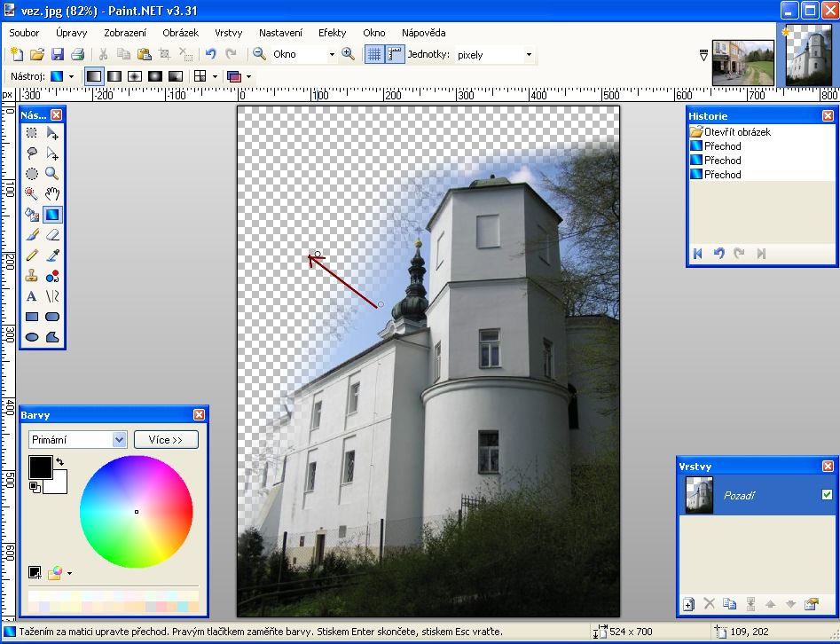Choose the Clone Stamp tool
The image size is (840, 644).
tap(32, 276)
